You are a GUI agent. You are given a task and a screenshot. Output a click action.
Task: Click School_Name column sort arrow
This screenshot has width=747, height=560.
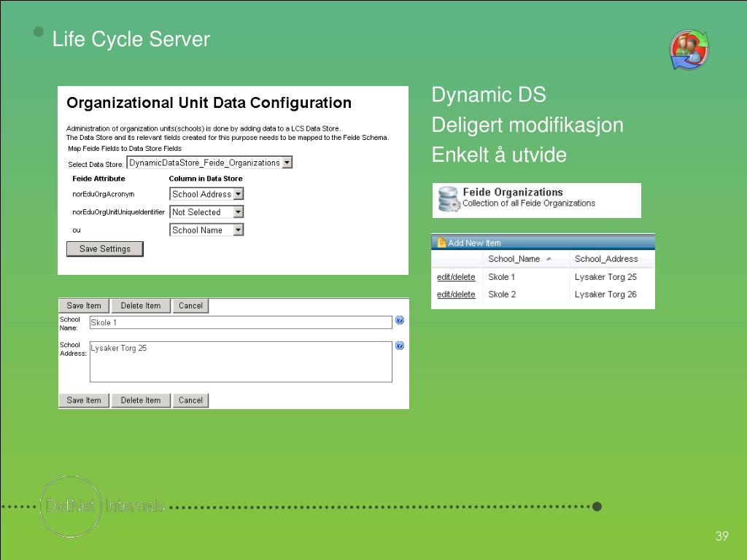click(549, 259)
